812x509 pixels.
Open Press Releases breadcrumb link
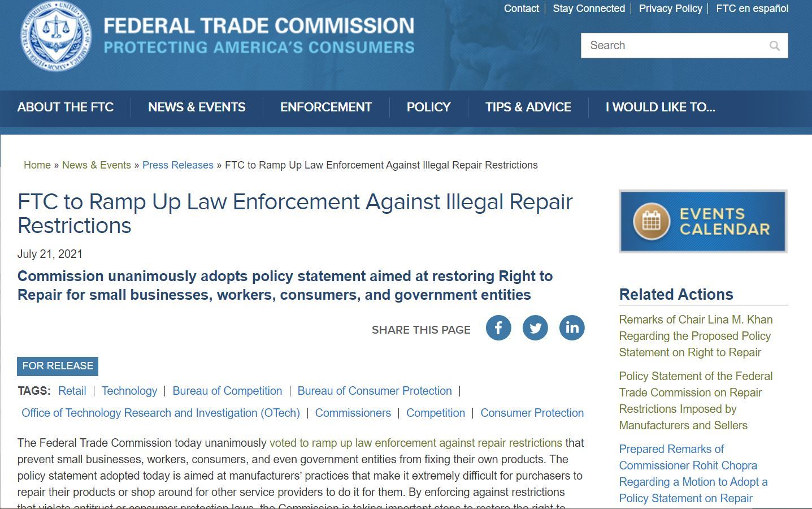pyautogui.click(x=177, y=165)
